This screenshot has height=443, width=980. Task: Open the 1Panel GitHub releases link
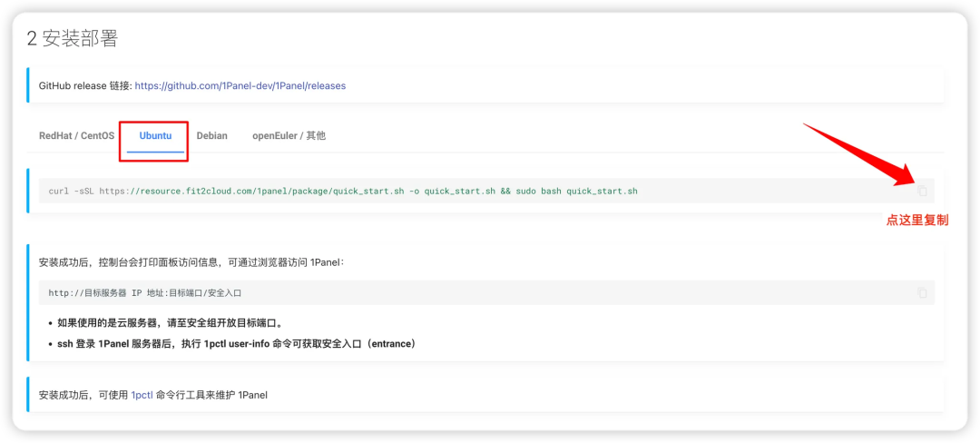(x=240, y=85)
